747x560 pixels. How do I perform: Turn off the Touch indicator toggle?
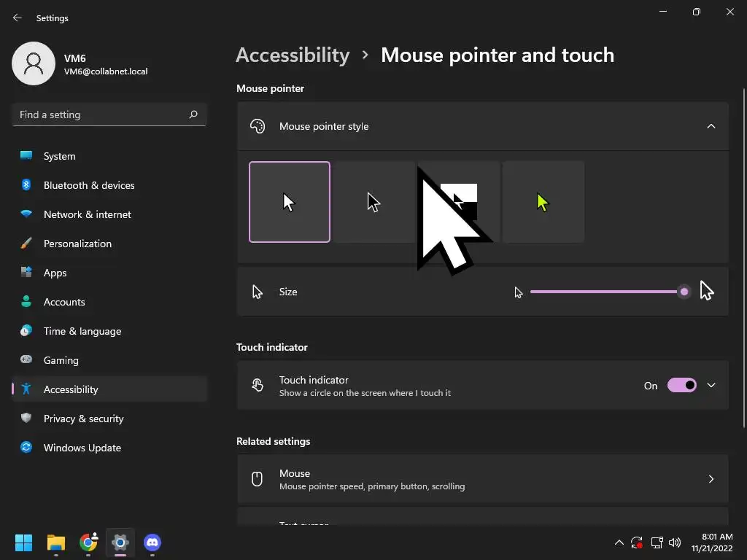[682, 385]
